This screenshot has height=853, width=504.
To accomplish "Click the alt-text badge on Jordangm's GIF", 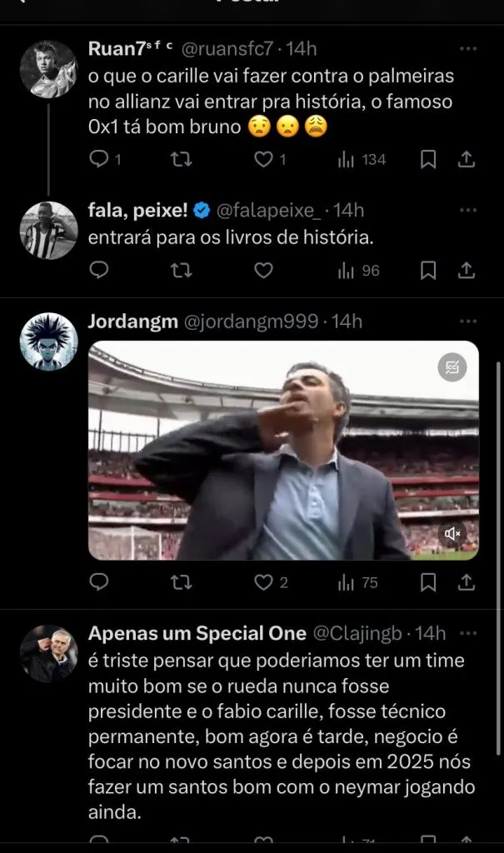I will point(453,367).
